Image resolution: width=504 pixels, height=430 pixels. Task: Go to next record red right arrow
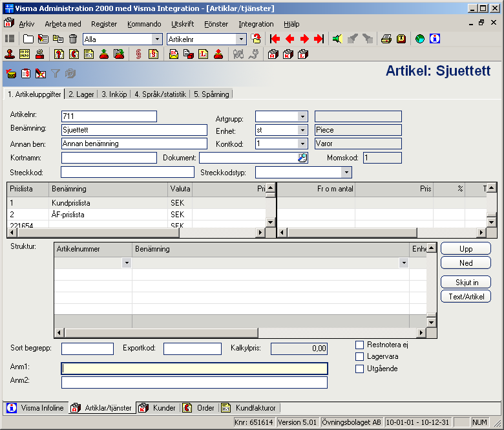[304, 39]
